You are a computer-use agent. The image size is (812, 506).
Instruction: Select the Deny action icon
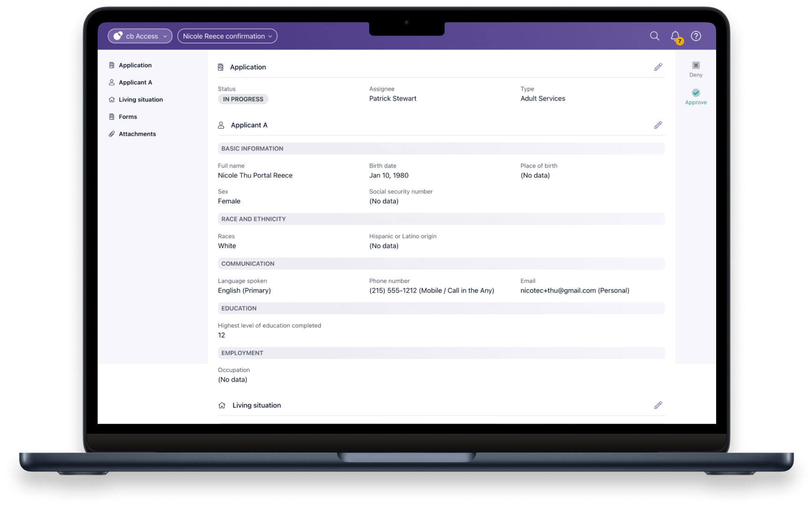pyautogui.click(x=695, y=65)
